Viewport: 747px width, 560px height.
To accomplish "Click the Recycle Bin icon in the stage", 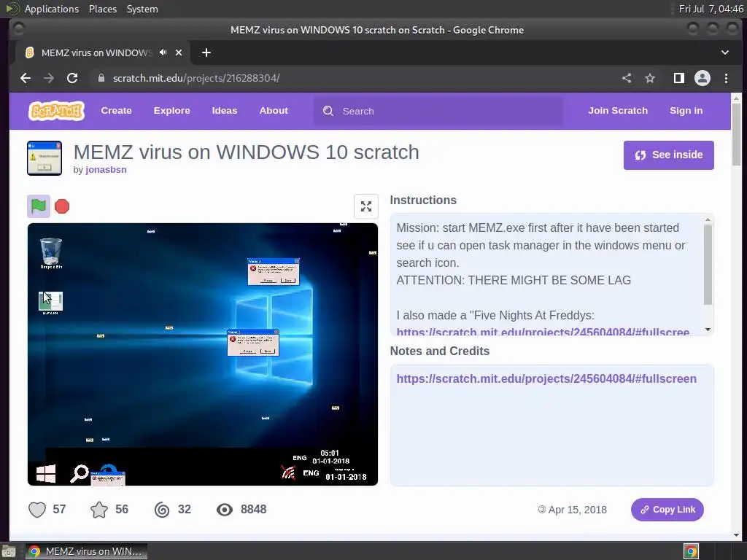I will pyautogui.click(x=51, y=253).
